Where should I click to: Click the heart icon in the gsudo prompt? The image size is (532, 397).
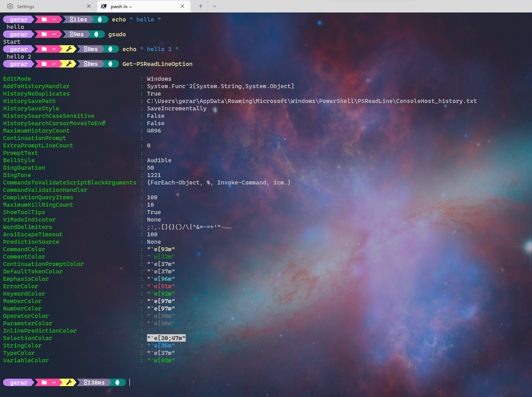[x=96, y=34]
